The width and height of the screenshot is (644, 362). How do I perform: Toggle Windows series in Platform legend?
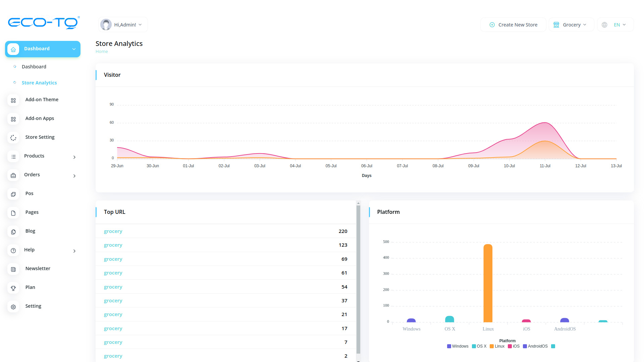[458, 346]
